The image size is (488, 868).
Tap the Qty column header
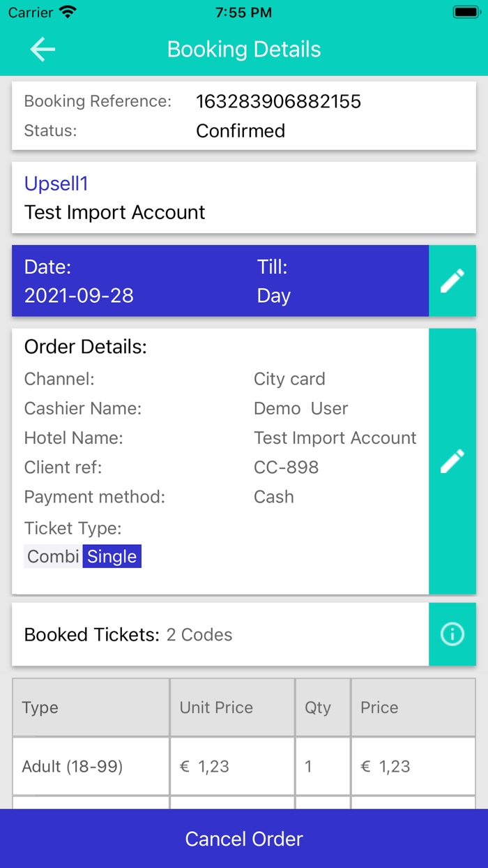pos(318,708)
